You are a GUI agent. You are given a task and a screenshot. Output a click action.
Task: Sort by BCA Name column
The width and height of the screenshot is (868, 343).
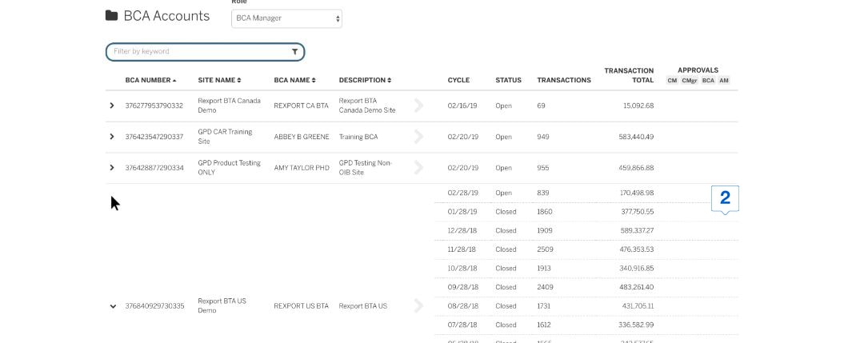click(294, 81)
